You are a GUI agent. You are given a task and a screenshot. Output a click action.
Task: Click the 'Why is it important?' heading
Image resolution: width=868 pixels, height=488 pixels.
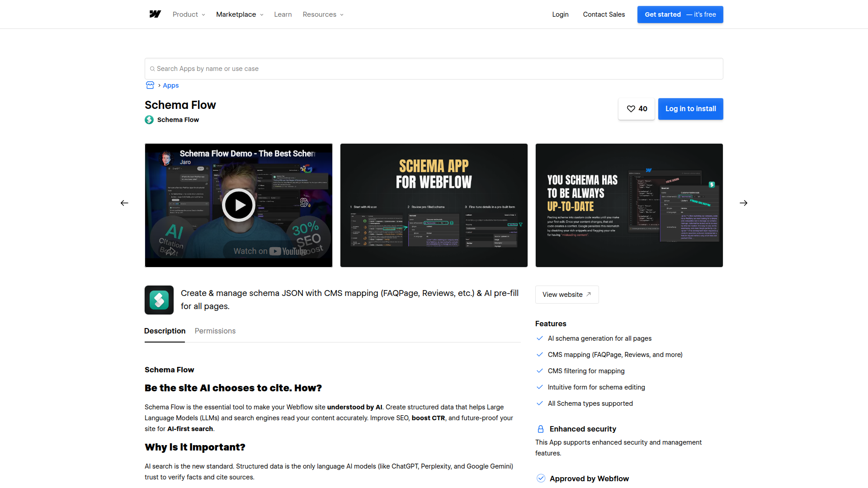(x=195, y=447)
